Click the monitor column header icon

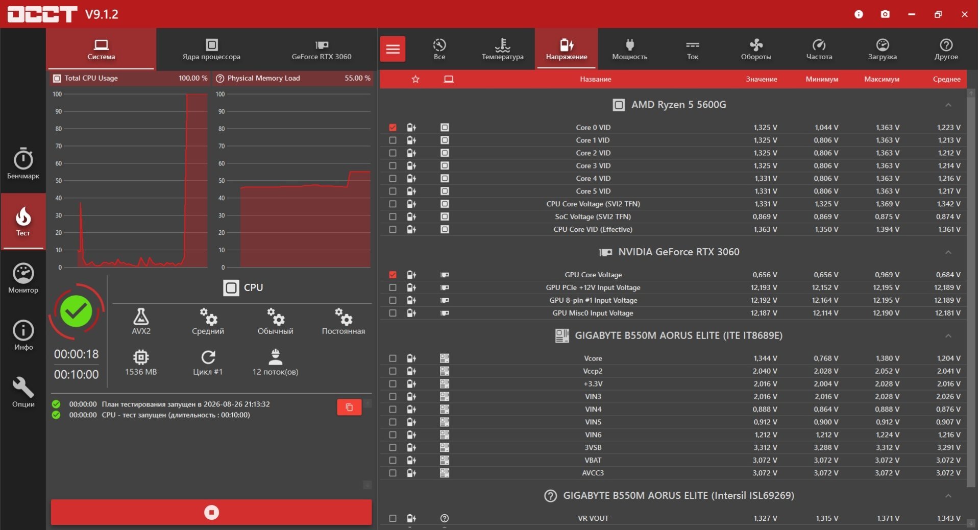(x=449, y=79)
